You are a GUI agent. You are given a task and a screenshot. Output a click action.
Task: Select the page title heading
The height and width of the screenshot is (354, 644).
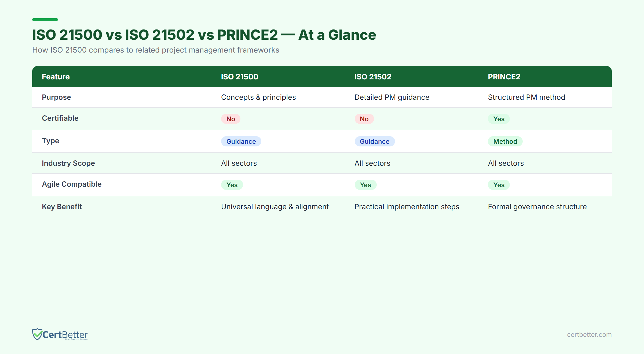pos(204,35)
